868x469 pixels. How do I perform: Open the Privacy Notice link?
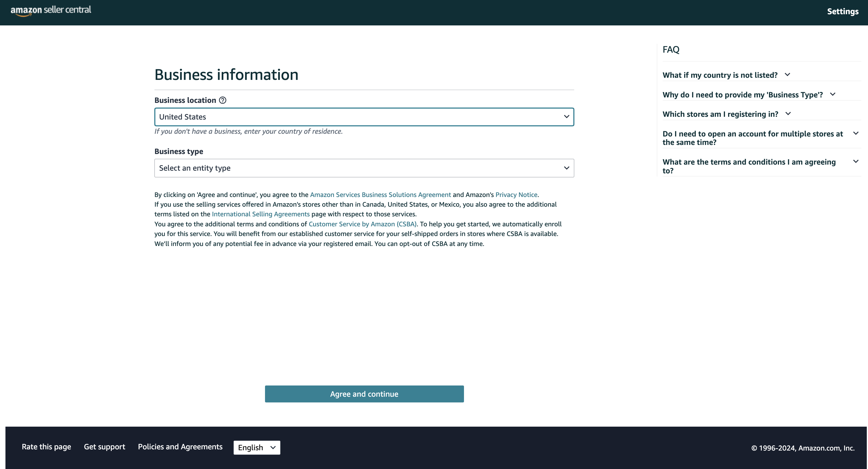[x=516, y=195]
